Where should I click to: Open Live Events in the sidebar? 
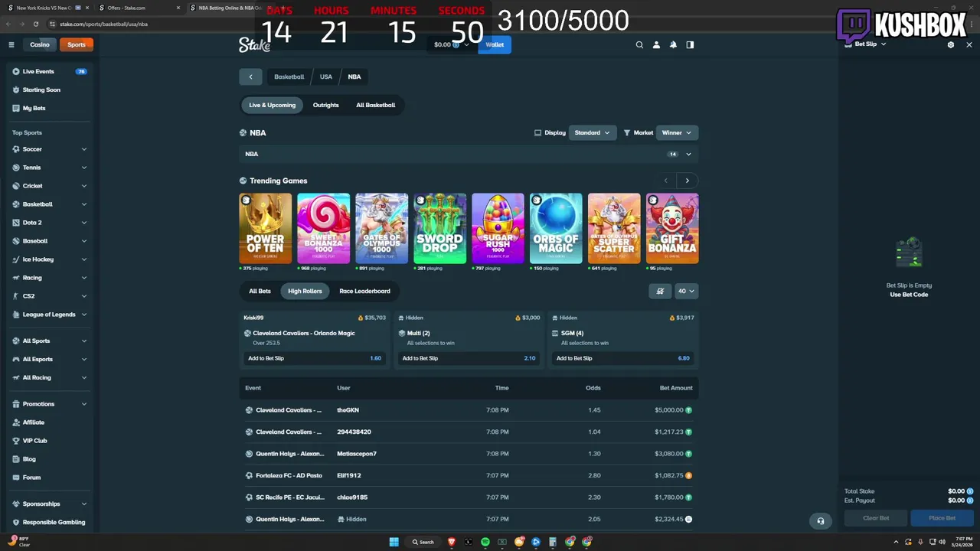click(51, 71)
